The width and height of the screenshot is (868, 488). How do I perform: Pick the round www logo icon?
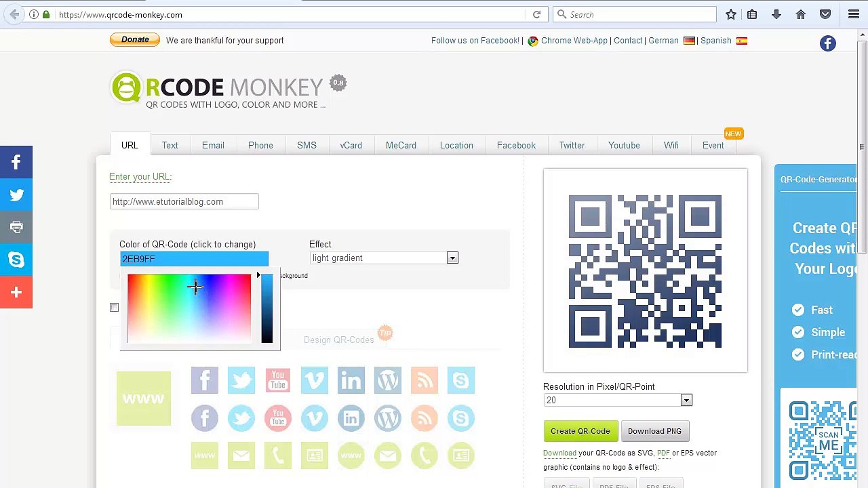pyautogui.click(x=351, y=455)
